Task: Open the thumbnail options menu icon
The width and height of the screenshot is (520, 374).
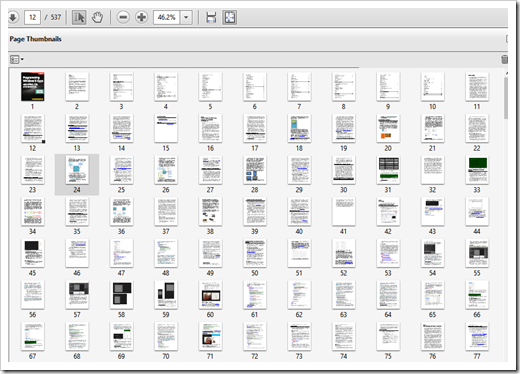Action: click(17, 60)
